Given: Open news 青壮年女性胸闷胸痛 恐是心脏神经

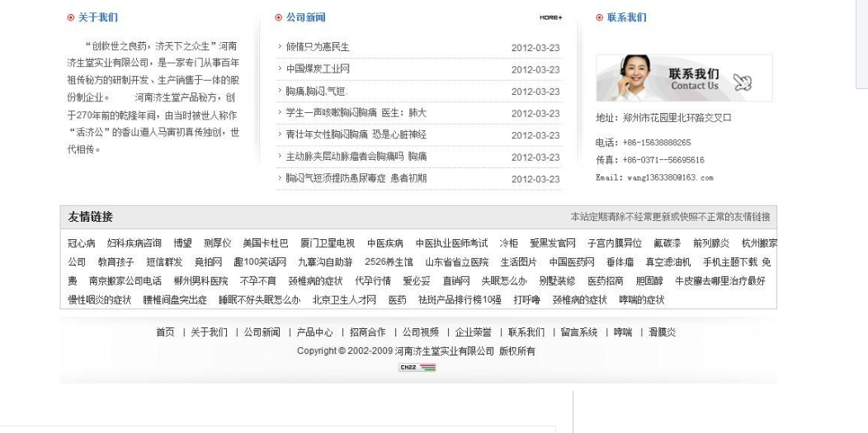Looking at the screenshot, I should tap(356, 134).
